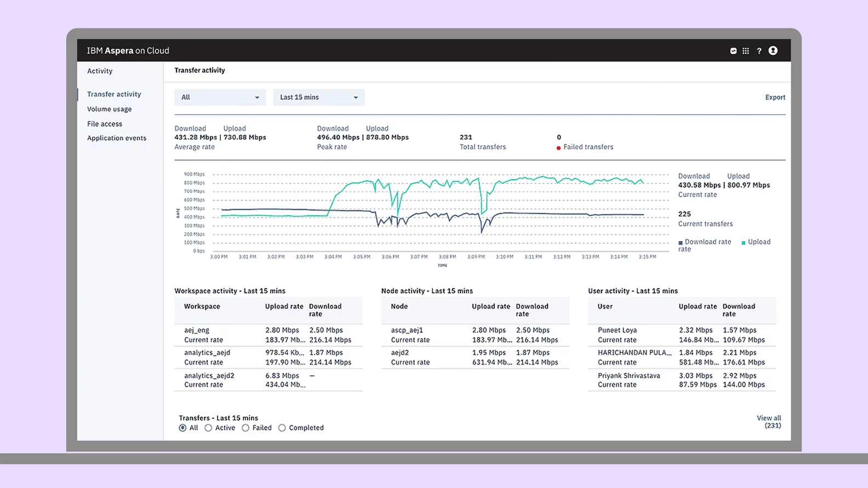
Task: Filter transfers by Completed radio button
Action: click(282, 428)
